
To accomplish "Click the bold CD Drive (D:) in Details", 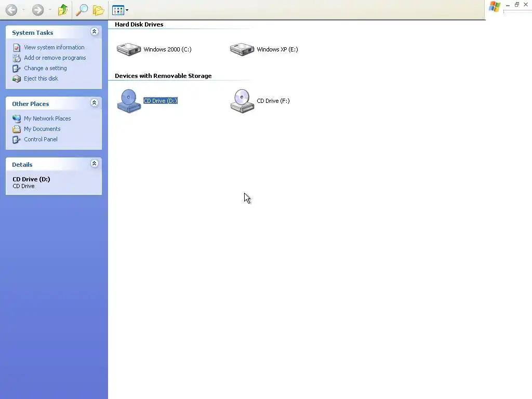I will 31,179.
